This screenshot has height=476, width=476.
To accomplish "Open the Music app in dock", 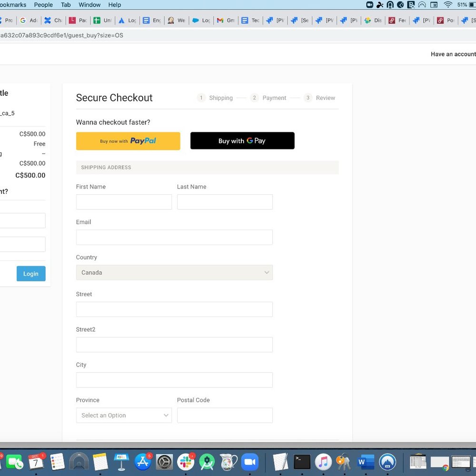I will (x=323, y=462).
